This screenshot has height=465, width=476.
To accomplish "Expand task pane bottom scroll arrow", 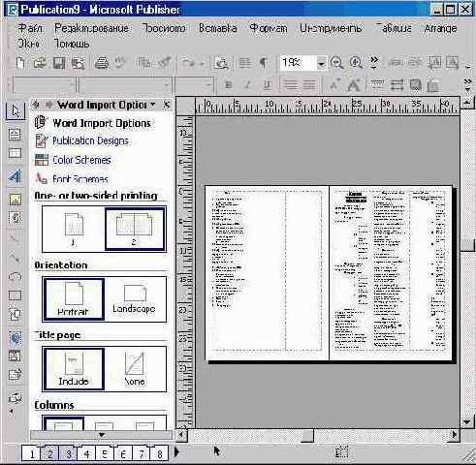I will pos(101,435).
